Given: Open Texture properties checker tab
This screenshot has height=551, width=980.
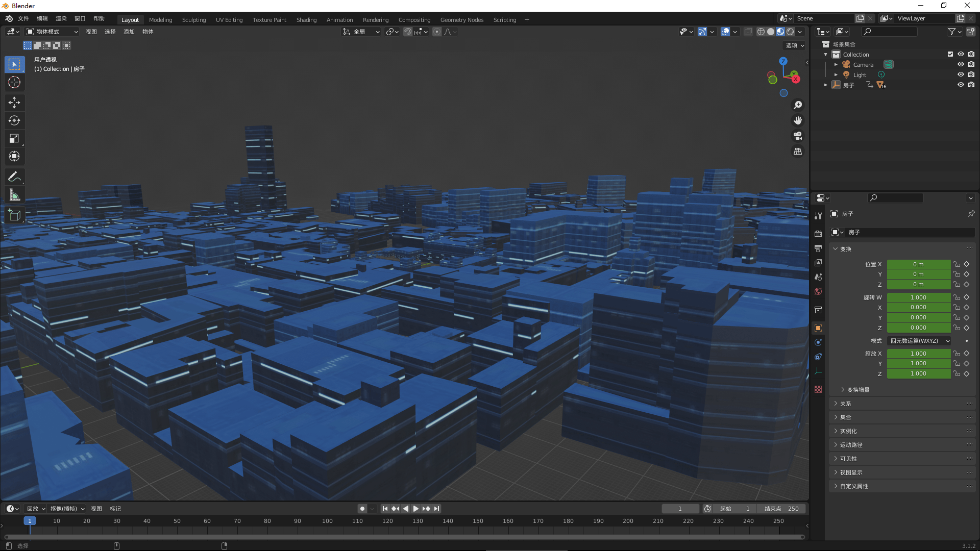Looking at the screenshot, I should pos(818,389).
